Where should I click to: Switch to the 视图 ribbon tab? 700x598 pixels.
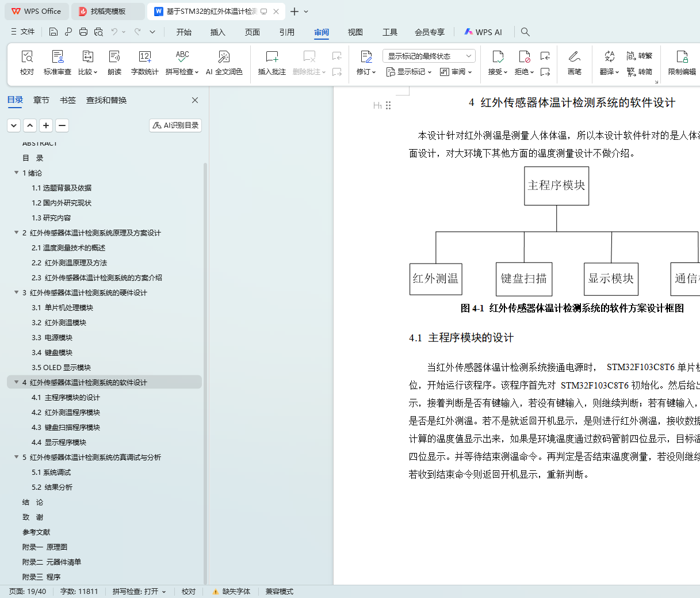[355, 32]
